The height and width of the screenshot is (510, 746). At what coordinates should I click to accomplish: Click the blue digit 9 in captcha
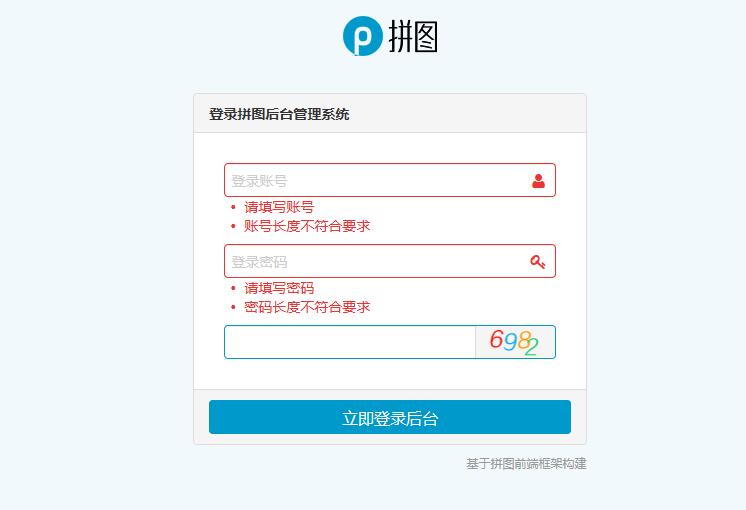tap(510, 342)
